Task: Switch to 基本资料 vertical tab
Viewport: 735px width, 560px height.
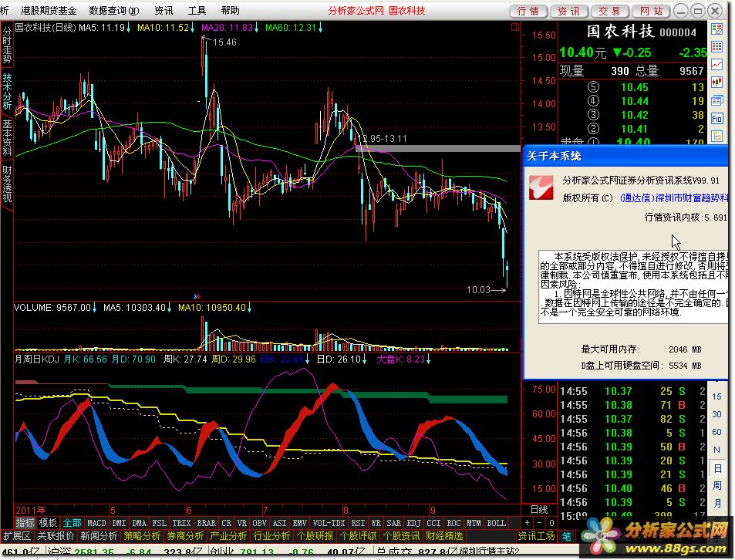Action: click(x=7, y=137)
